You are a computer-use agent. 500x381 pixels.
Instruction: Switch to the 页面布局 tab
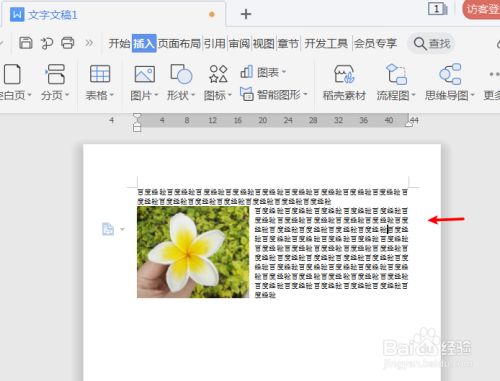point(179,43)
